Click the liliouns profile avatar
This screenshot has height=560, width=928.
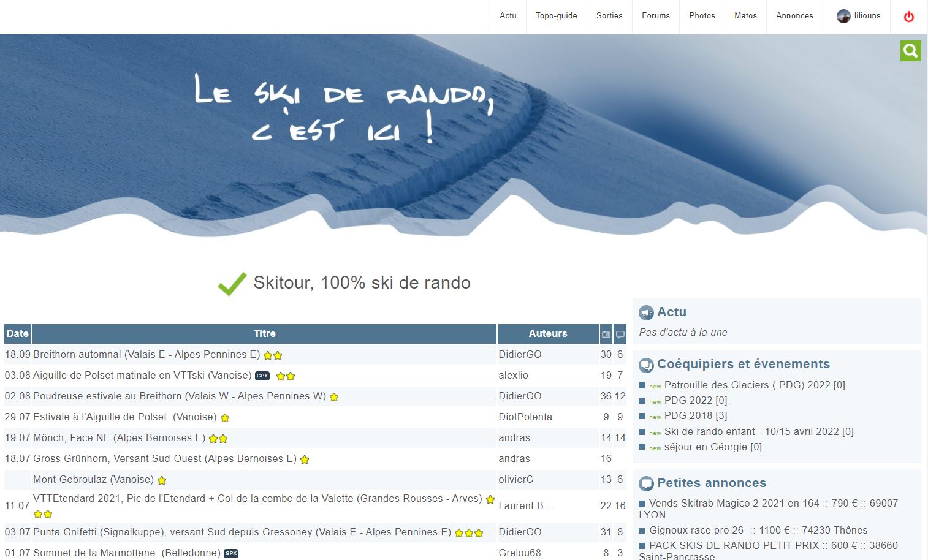coord(843,17)
